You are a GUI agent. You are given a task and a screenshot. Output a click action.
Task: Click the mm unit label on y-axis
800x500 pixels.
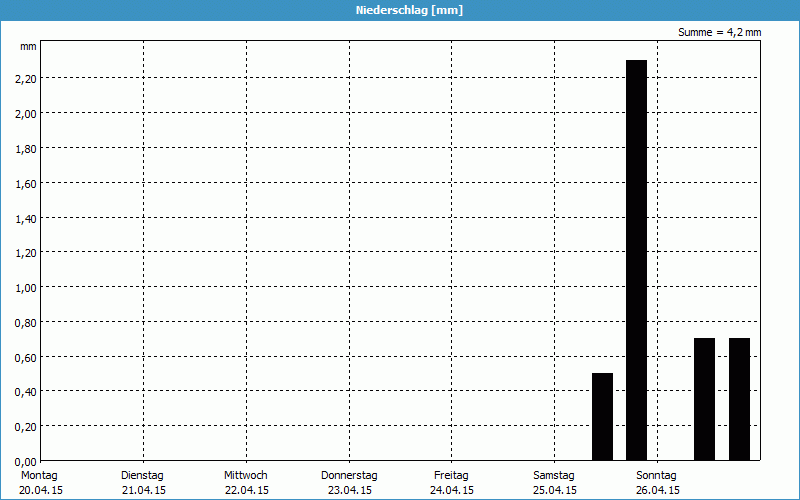pos(28,47)
